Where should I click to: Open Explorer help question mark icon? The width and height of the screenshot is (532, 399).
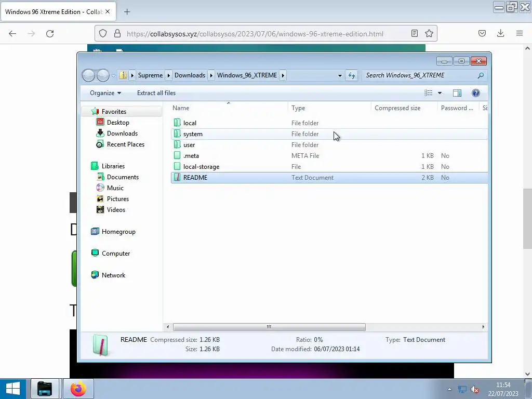476,93
